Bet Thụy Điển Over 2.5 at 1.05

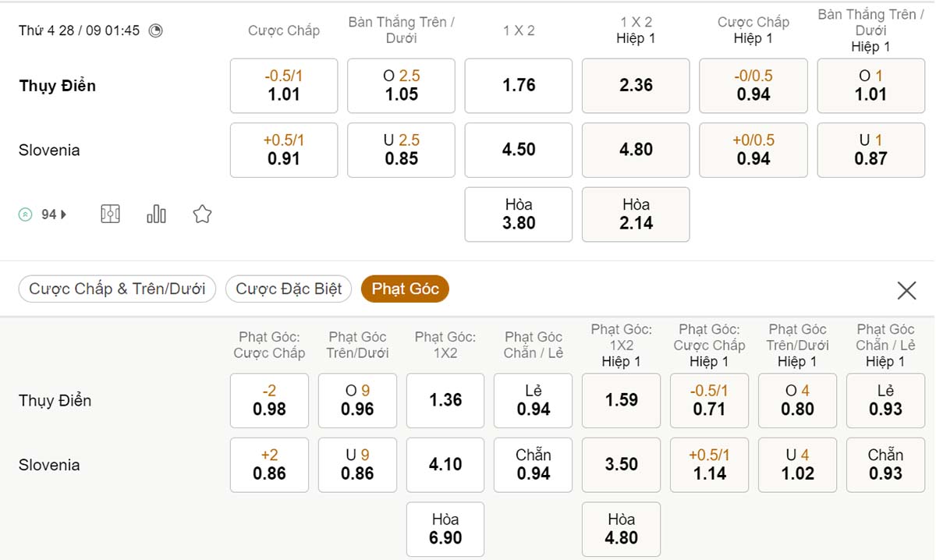tap(401, 86)
